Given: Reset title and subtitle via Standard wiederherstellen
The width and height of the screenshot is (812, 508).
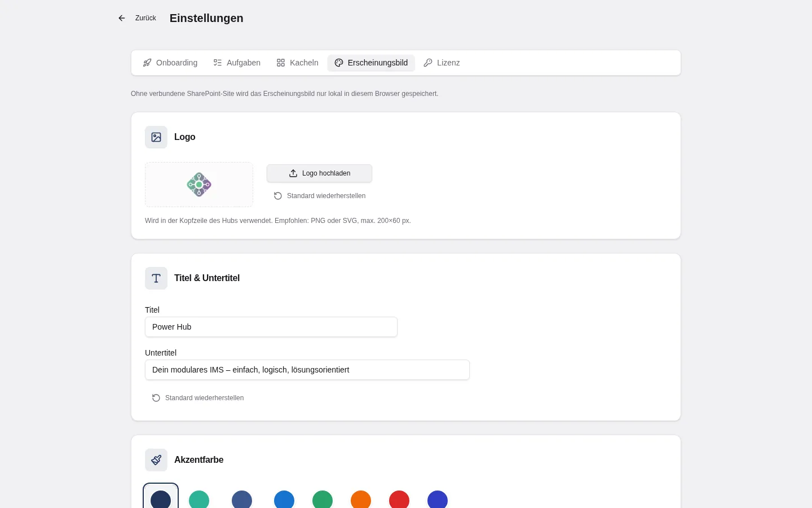Looking at the screenshot, I should click(198, 398).
